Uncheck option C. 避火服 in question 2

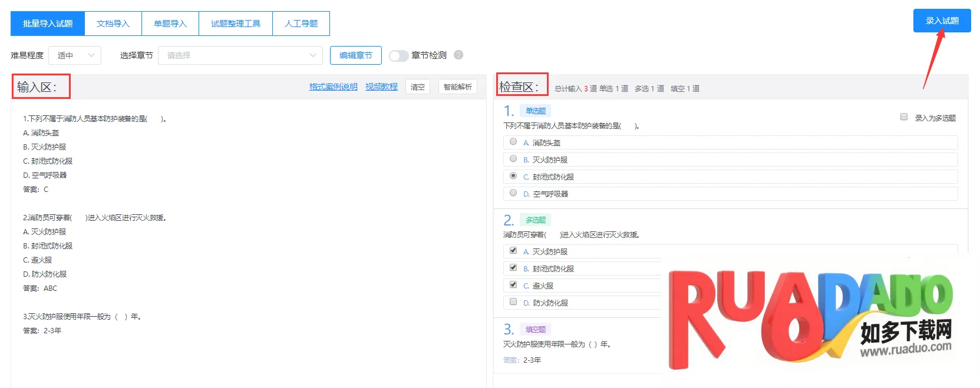513,285
